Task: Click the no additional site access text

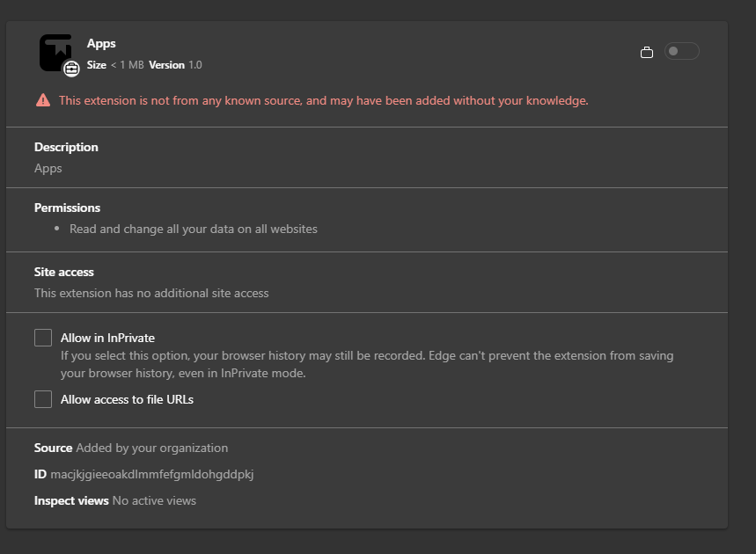Action: 151,293
